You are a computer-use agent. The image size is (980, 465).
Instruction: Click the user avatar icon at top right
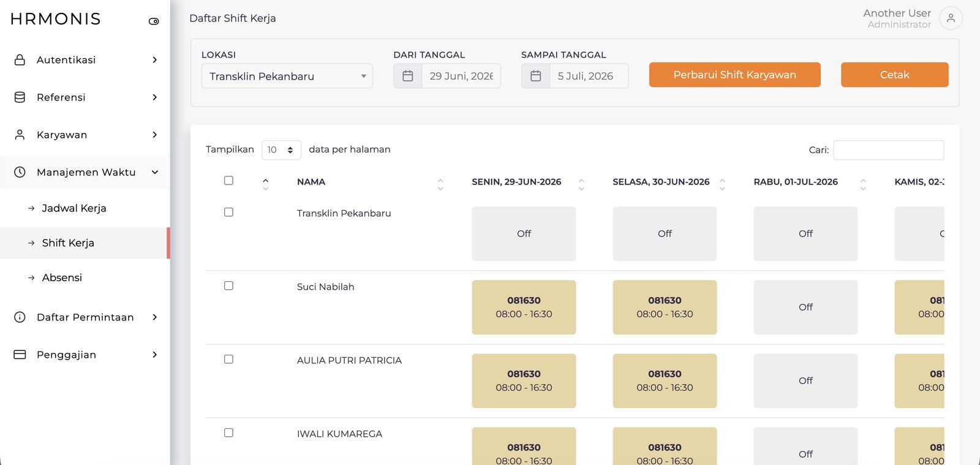click(x=951, y=18)
